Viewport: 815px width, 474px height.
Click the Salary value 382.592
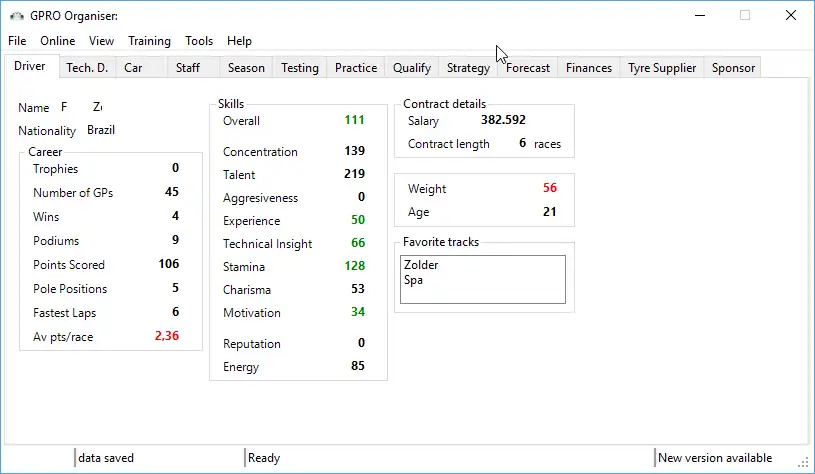click(x=503, y=120)
